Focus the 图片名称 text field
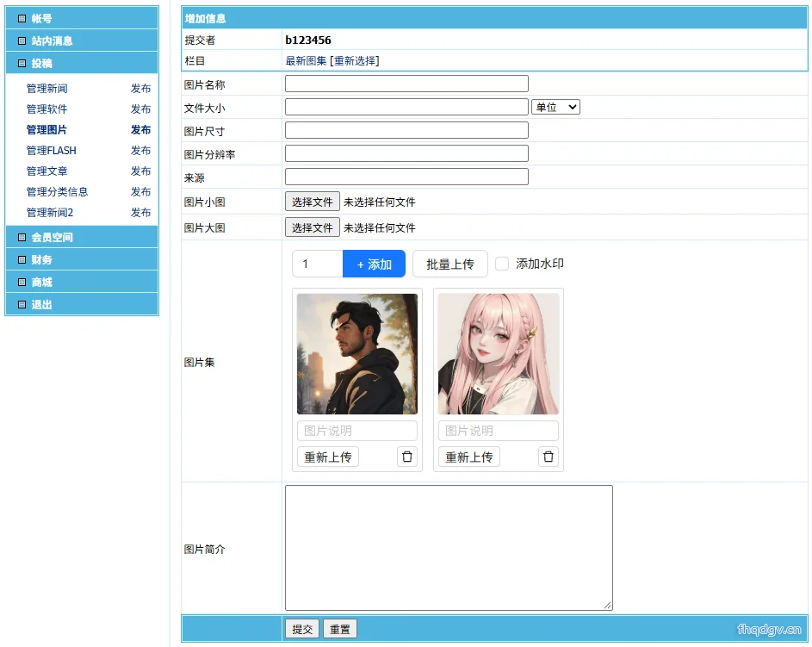Image resolution: width=812 pixels, height=647 pixels. pos(406,84)
